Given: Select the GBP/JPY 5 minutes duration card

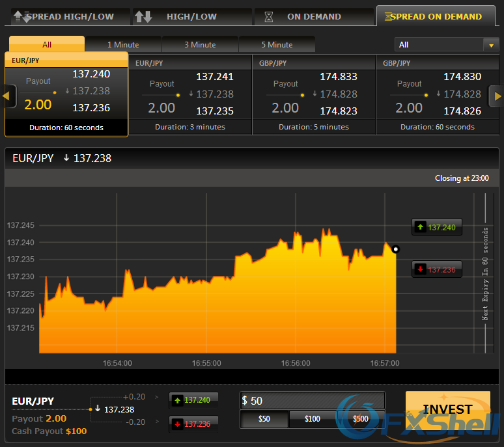Looking at the screenshot, I should tap(314, 95).
